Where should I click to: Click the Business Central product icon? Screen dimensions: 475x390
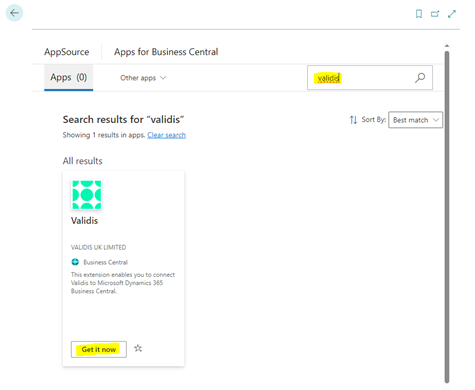click(75, 262)
